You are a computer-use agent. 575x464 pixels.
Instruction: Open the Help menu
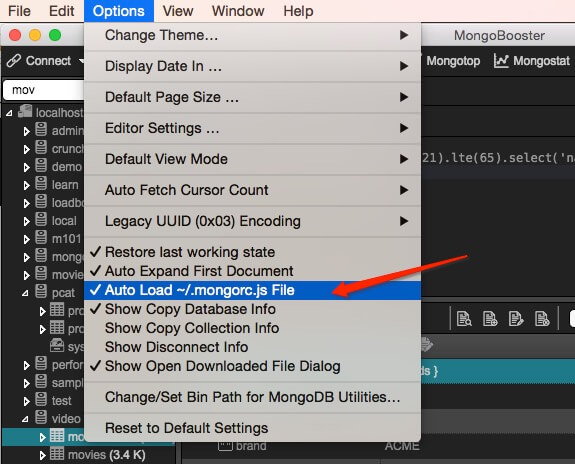[x=298, y=11]
